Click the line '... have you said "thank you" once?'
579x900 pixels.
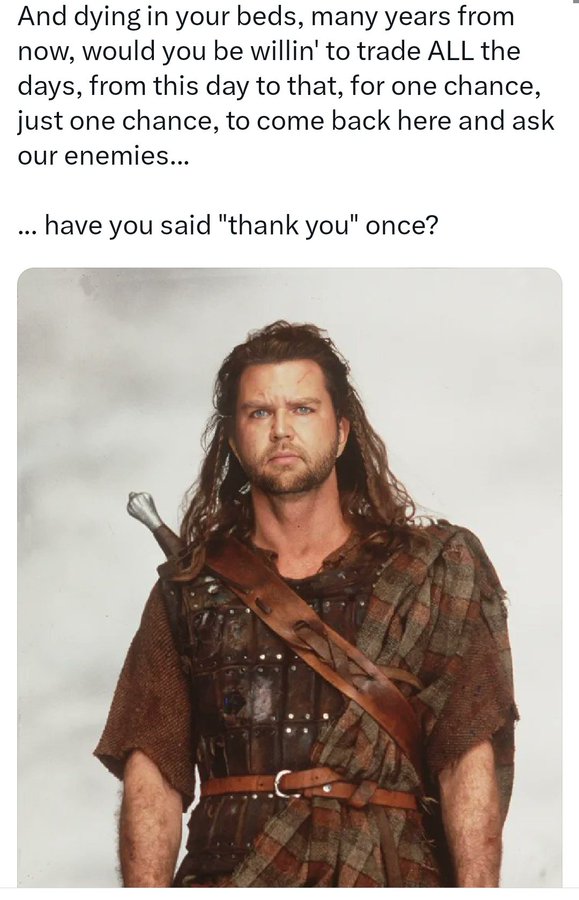(227, 226)
